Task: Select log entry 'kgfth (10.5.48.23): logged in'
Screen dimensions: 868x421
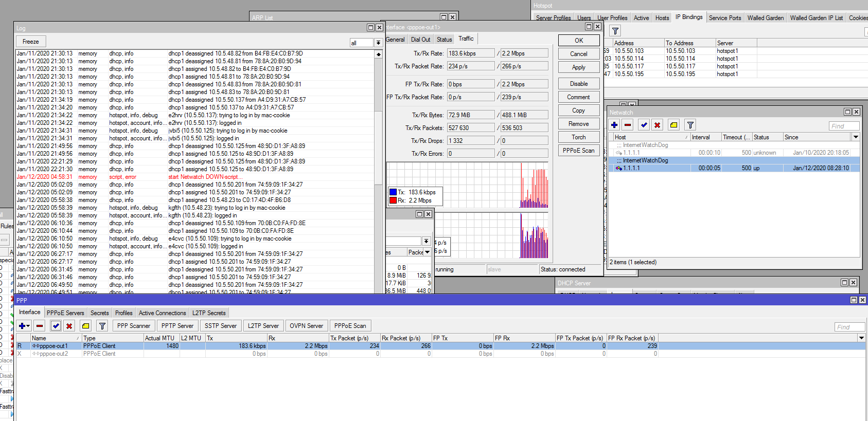Action: [195, 215]
